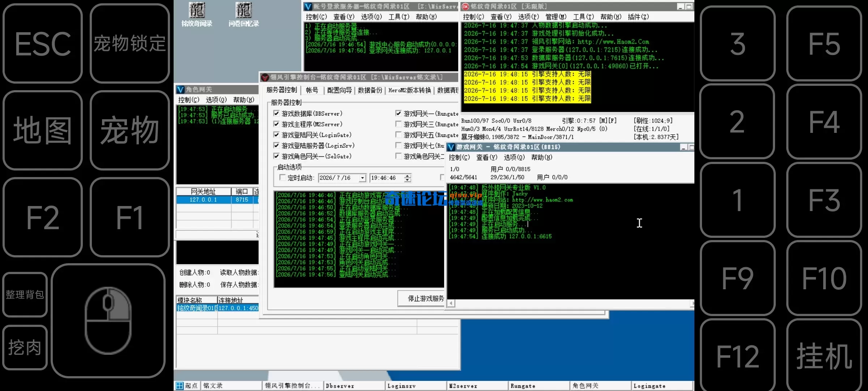Viewport: 868px width, 391px height.
Task: Tap the virtual key labeled 2
Action: tap(737, 122)
